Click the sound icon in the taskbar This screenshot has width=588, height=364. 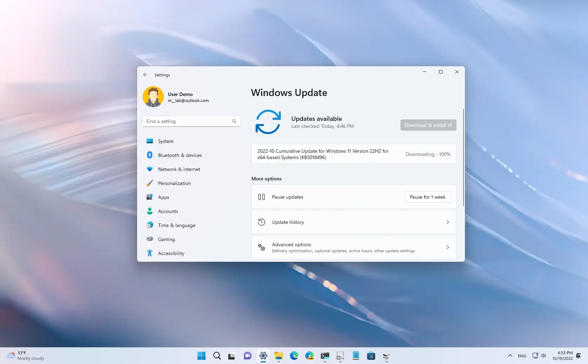click(543, 356)
